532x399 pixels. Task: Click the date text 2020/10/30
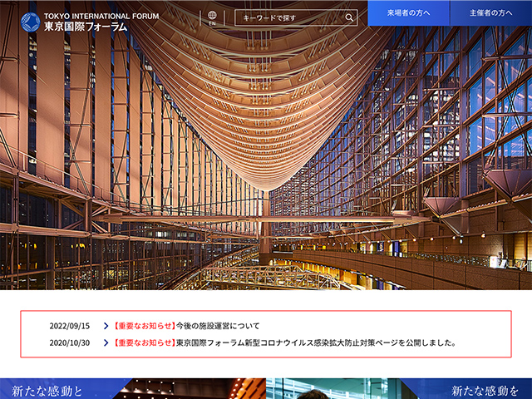(70, 342)
